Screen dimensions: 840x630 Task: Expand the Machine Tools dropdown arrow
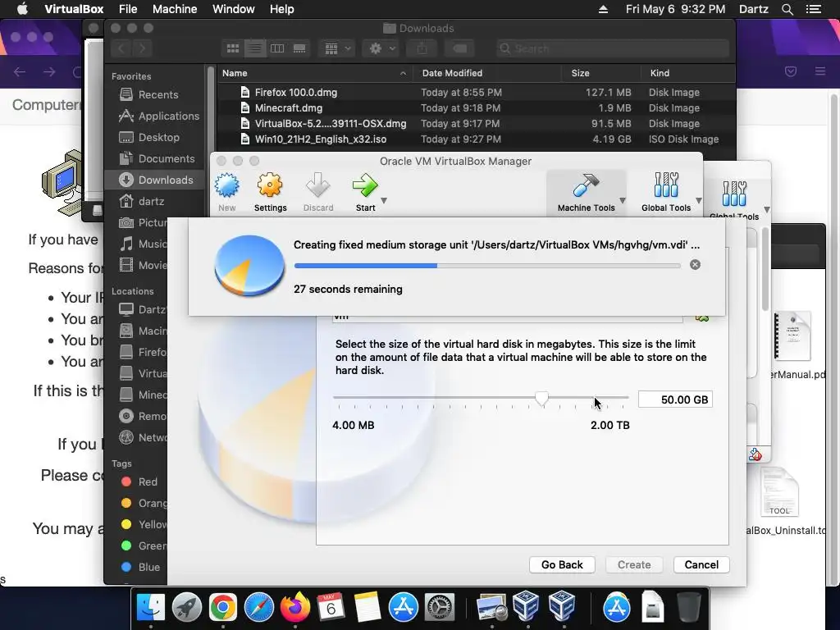tap(623, 201)
